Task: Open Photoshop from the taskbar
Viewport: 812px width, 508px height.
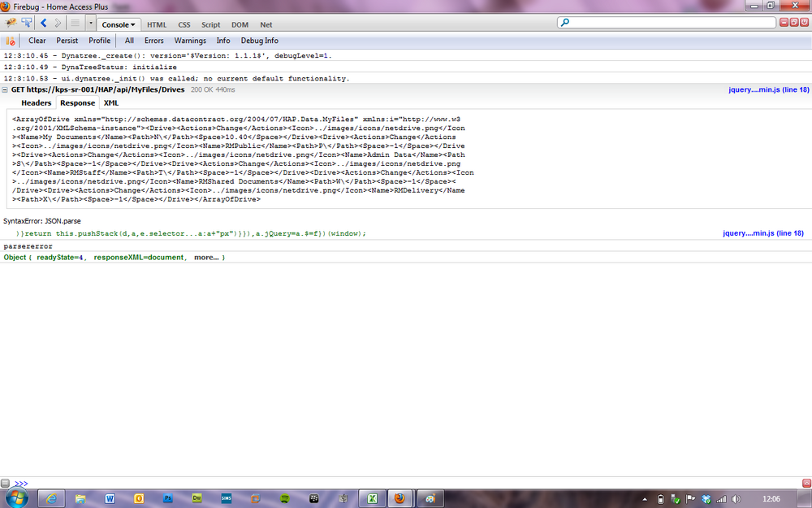Action: coord(168,499)
